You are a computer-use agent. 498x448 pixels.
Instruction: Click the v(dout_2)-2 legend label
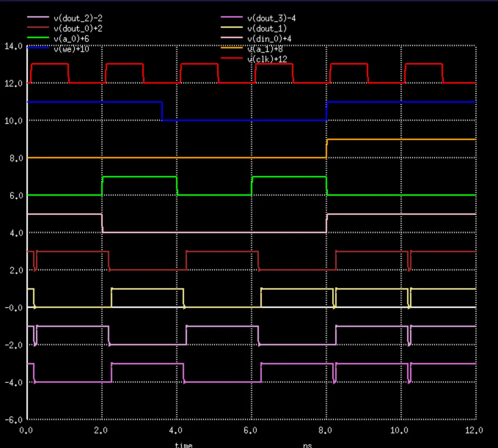click(78, 18)
